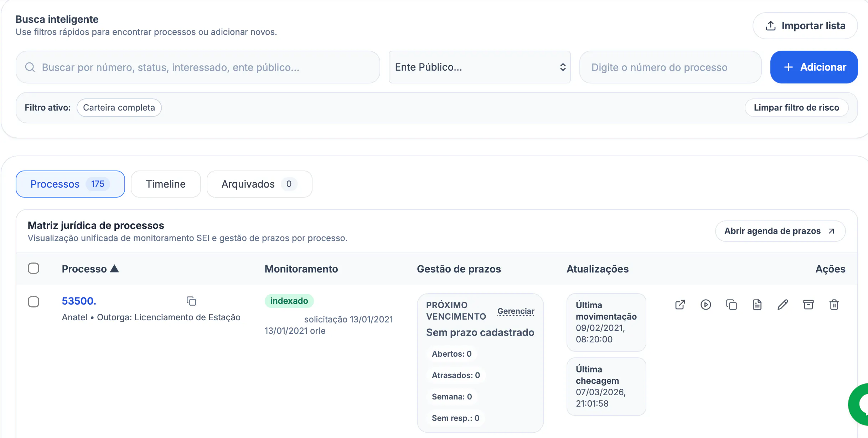Click the Atualizações column header
Viewport: 868px width, 438px height.
[598, 269]
